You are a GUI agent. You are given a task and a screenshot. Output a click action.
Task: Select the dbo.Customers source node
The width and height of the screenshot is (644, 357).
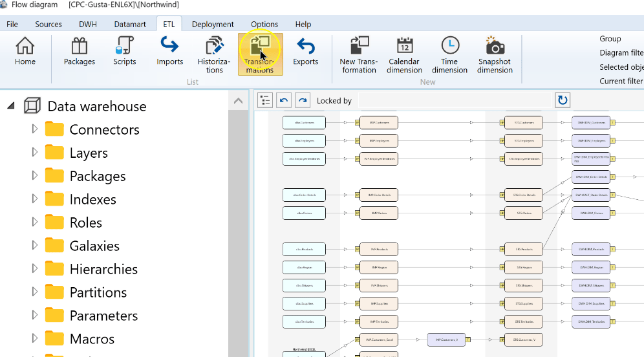tap(304, 122)
